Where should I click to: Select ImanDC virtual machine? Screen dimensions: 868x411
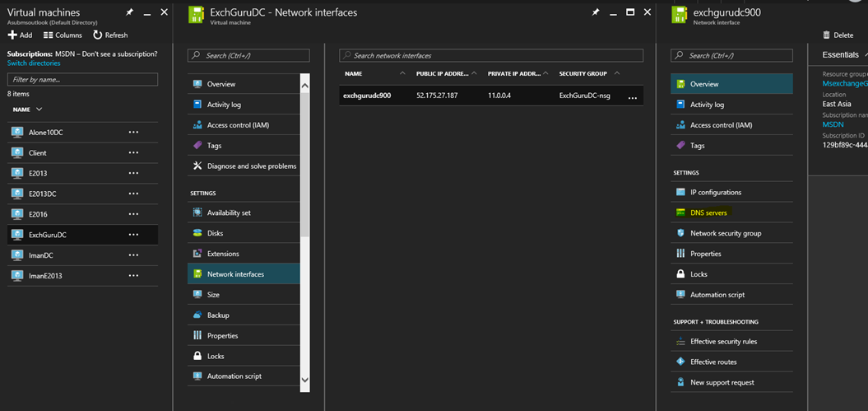(x=82, y=255)
